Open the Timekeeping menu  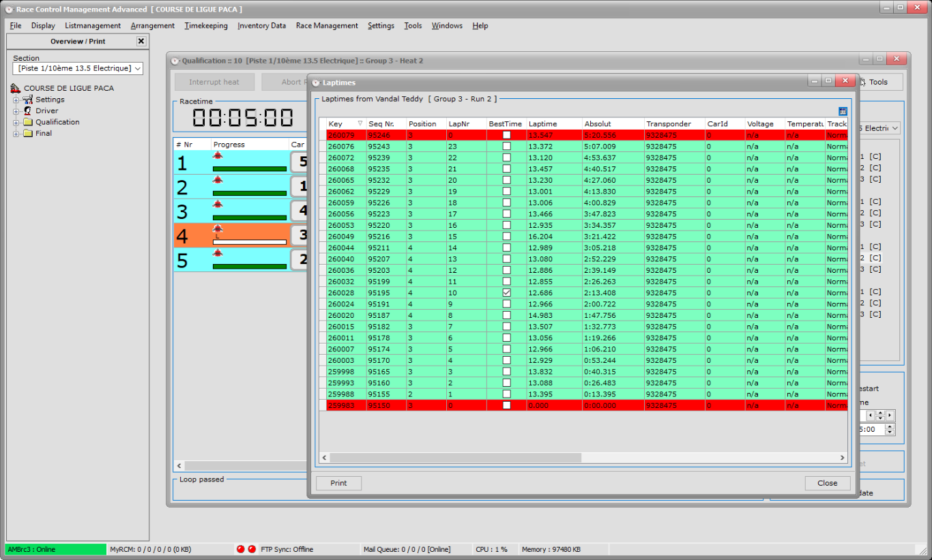click(206, 25)
